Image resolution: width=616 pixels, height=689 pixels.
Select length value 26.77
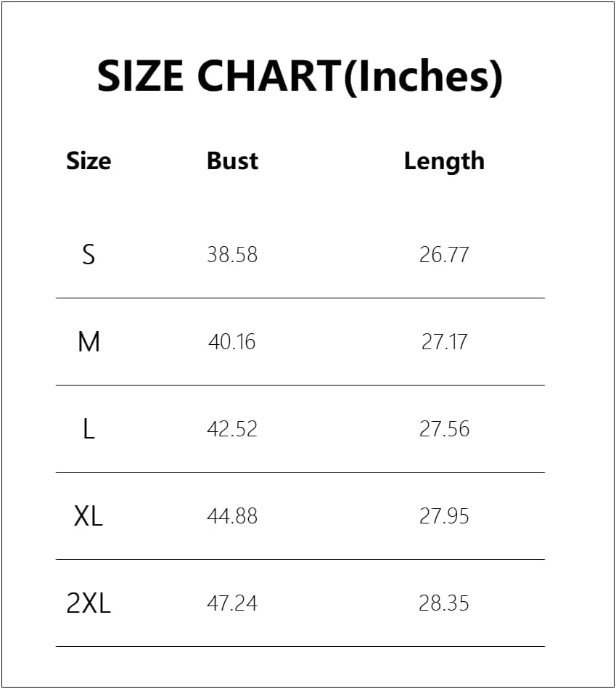pos(444,255)
